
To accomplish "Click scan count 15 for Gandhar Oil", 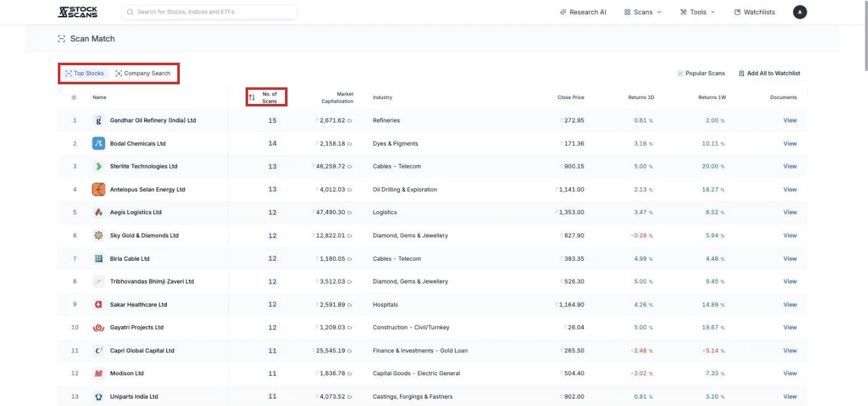I will click(x=272, y=121).
